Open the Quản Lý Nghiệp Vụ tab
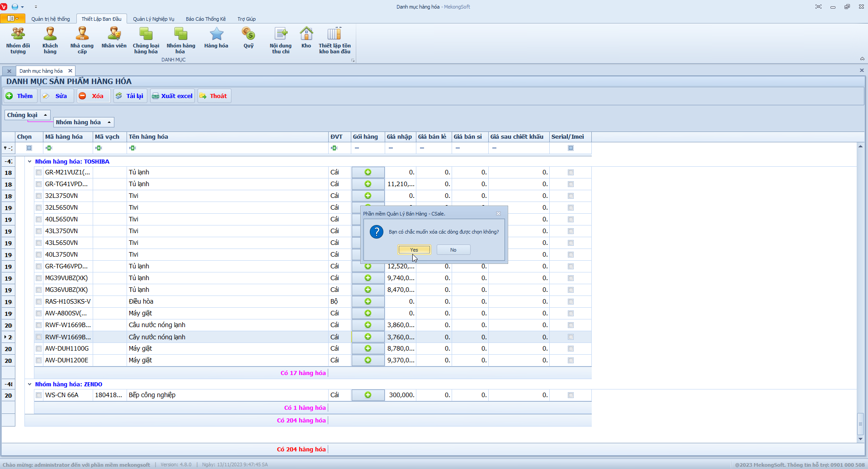 click(x=153, y=19)
